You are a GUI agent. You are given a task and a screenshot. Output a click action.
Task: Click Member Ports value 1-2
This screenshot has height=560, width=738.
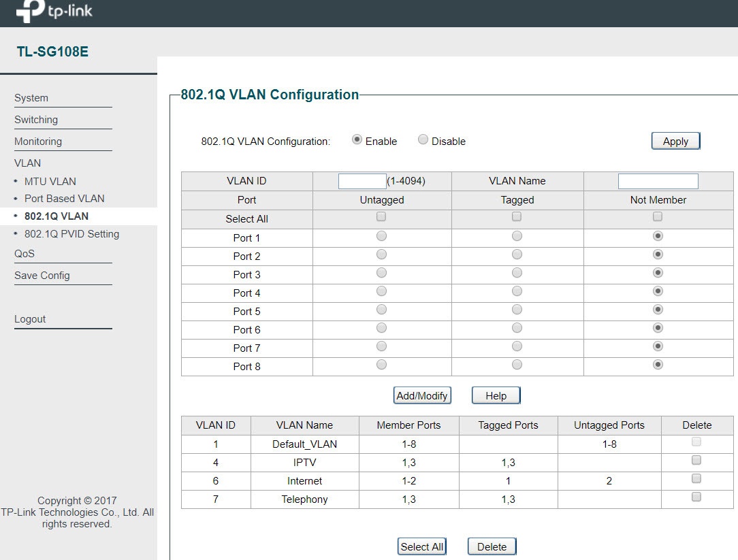[x=408, y=481]
